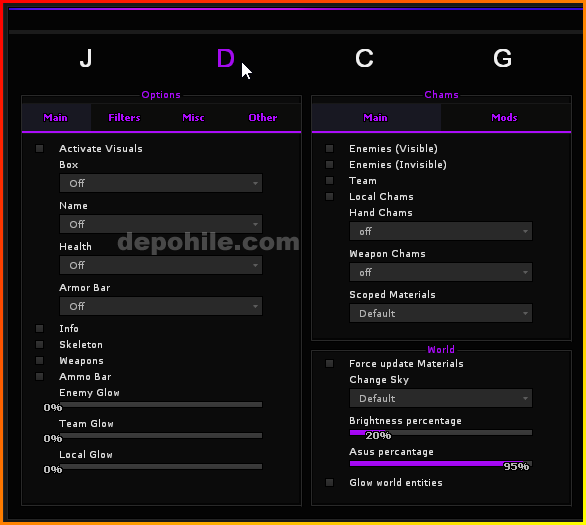Switch to the Other tab
This screenshot has height=525, width=586.
tap(263, 118)
